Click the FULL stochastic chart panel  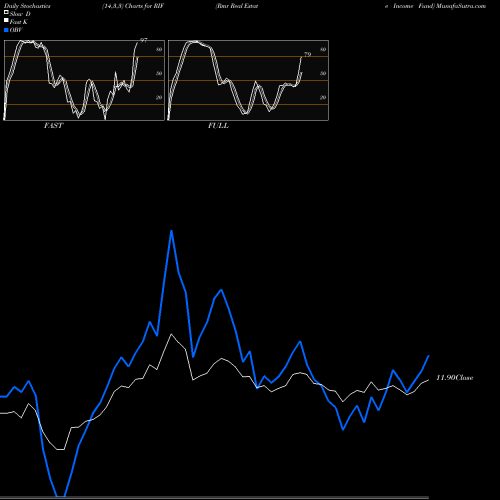[x=248, y=80]
